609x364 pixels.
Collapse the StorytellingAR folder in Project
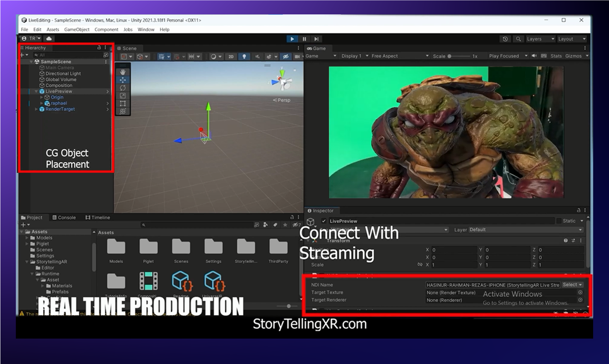click(x=27, y=262)
